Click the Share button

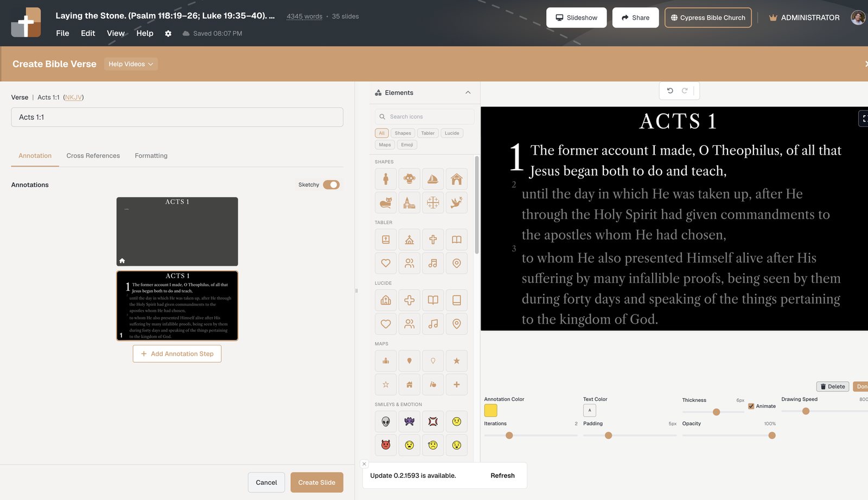635,17
